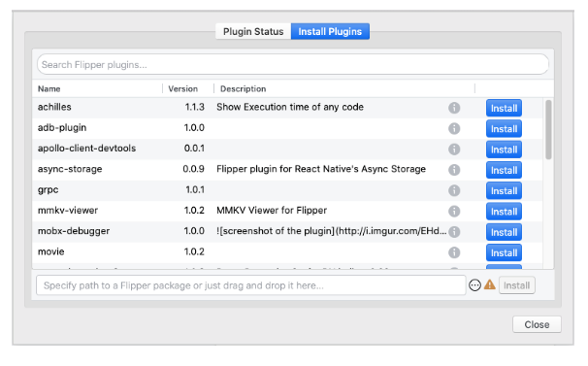The height and width of the screenshot is (366, 588).
Task: Click the orange warning triangle icon
Action: tap(489, 284)
